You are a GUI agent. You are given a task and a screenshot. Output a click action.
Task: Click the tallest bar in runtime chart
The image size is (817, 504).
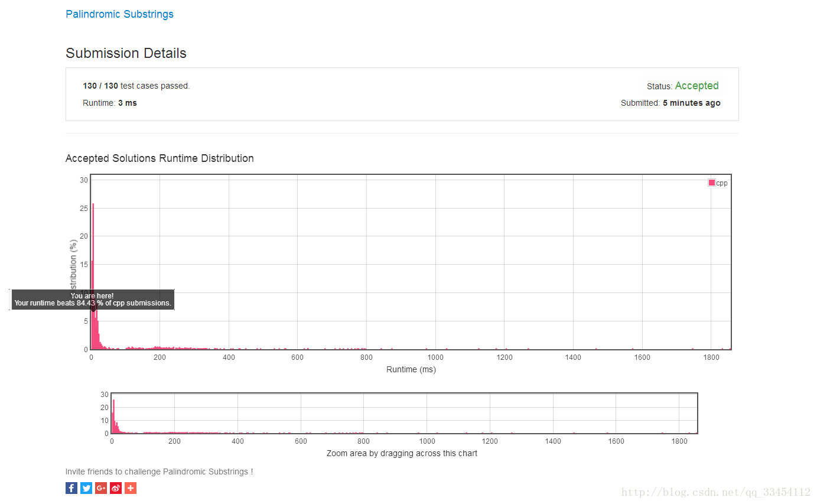tap(93, 276)
